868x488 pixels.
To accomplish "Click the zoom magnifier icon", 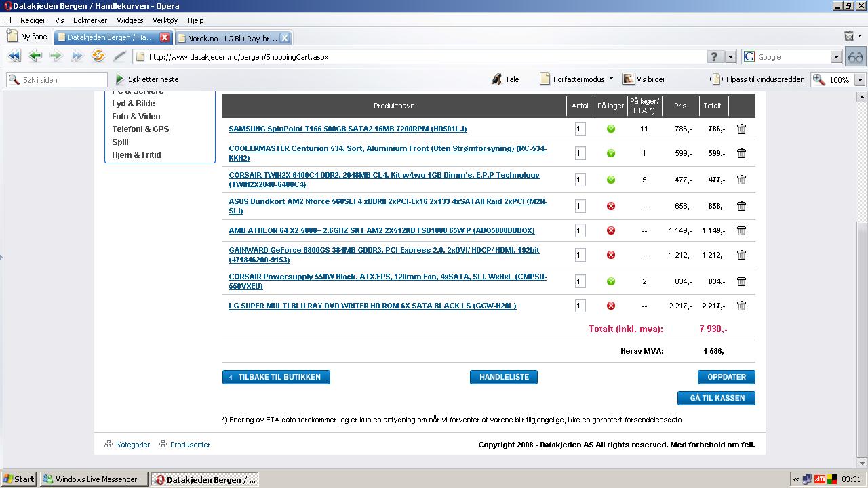I will point(819,79).
